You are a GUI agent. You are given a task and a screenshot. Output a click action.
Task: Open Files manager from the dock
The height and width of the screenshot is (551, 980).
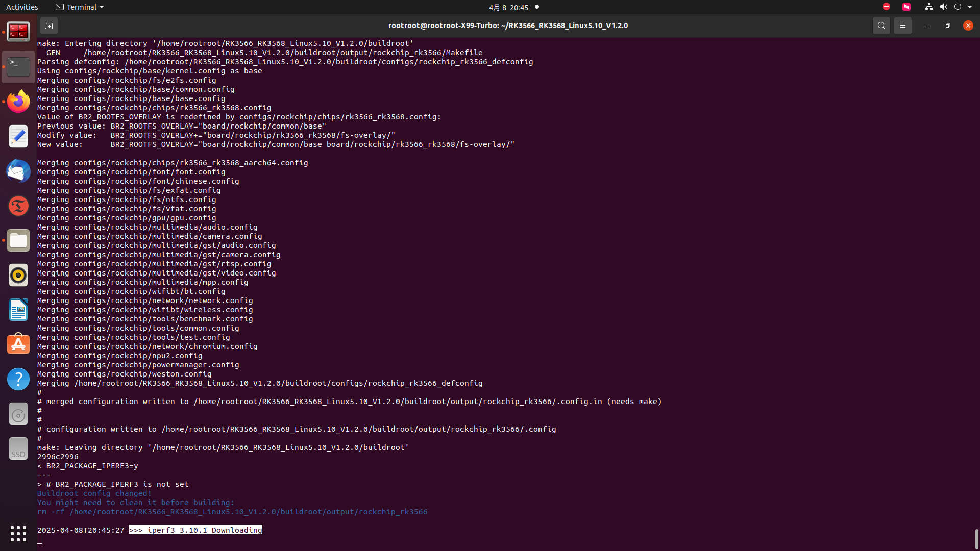click(x=18, y=240)
